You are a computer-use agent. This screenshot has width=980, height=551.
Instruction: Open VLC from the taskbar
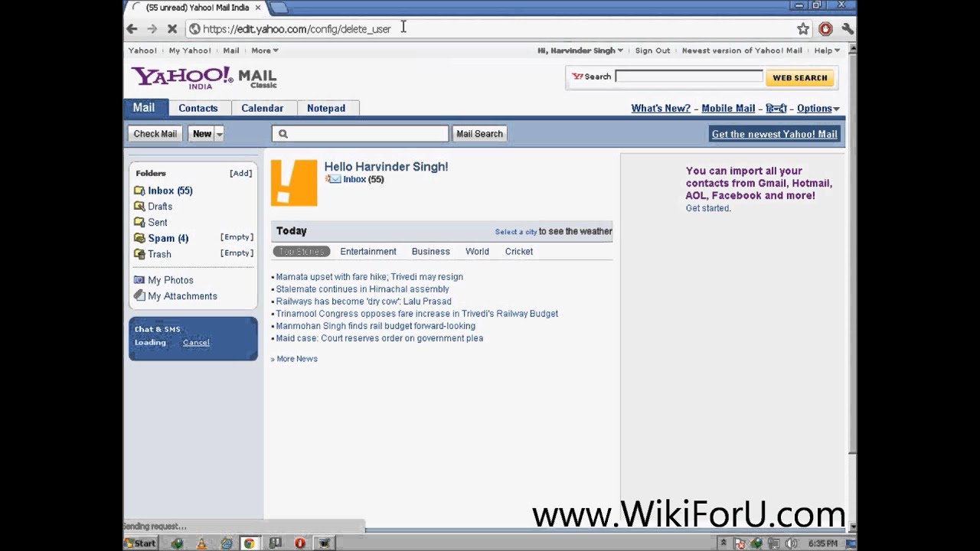tap(201, 543)
